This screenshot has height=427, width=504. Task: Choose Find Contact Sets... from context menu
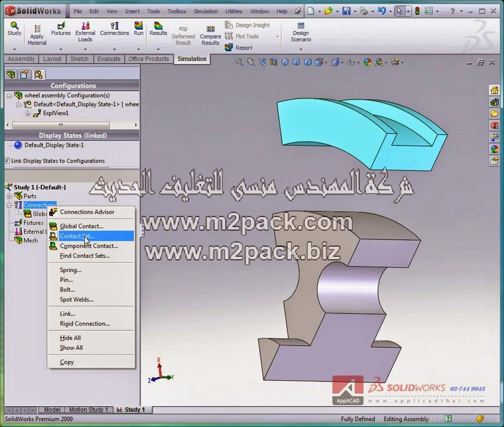pos(85,256)
